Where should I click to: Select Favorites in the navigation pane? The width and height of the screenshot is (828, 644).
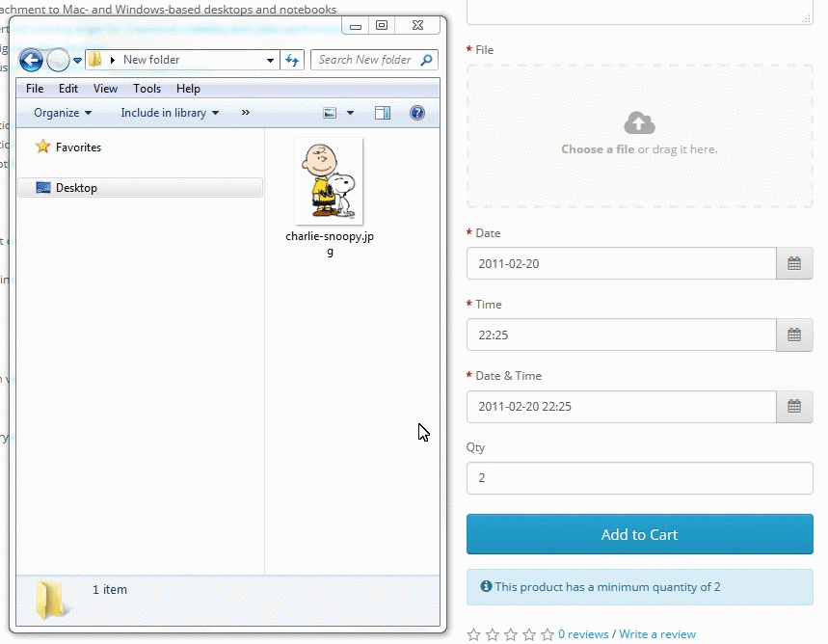coord(78,147)
